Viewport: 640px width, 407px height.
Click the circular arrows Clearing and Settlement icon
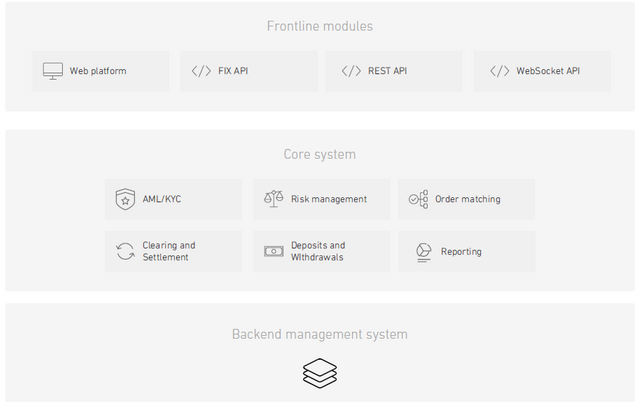click(125, 251)
